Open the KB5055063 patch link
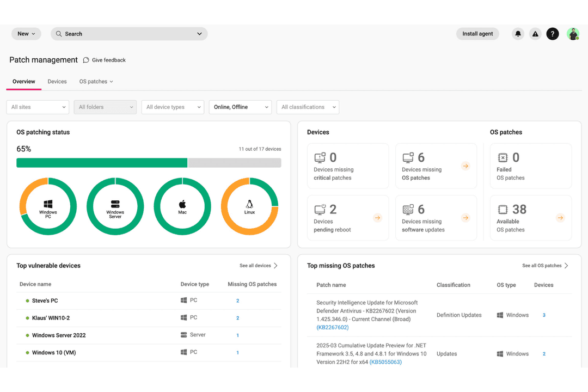 pos(385,362)
